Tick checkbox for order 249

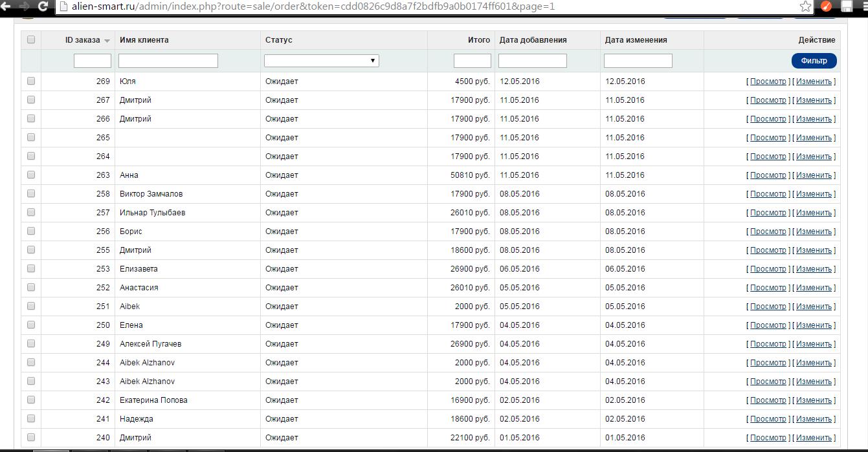[31, 344]
